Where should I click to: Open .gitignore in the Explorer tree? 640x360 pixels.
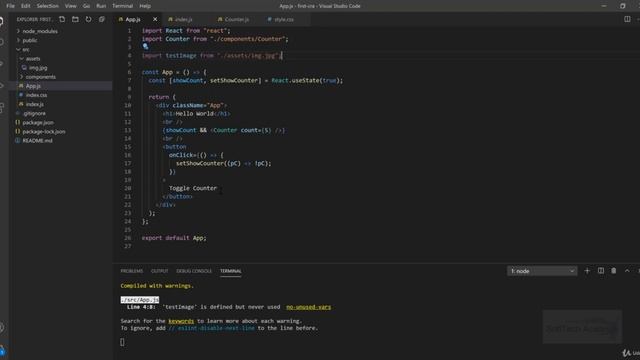point(34,113)
